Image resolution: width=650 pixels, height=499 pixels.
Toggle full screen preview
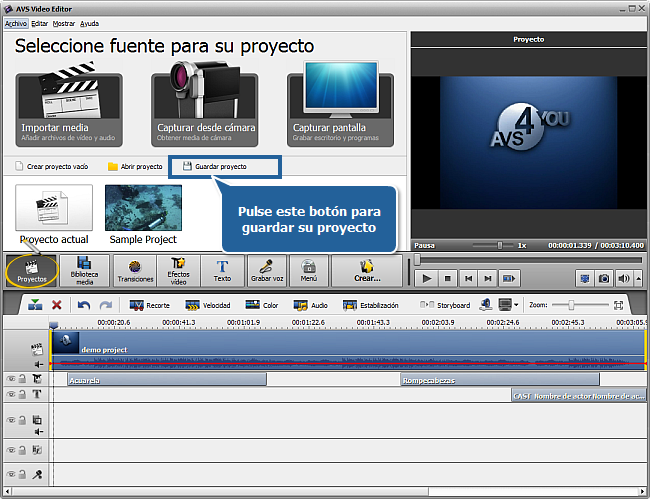585,279
